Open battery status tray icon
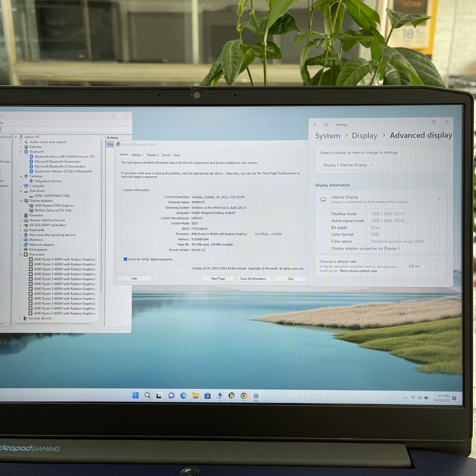Image resolution: width=476 pixels, height=476 pixels. click(x=427, y=398)
